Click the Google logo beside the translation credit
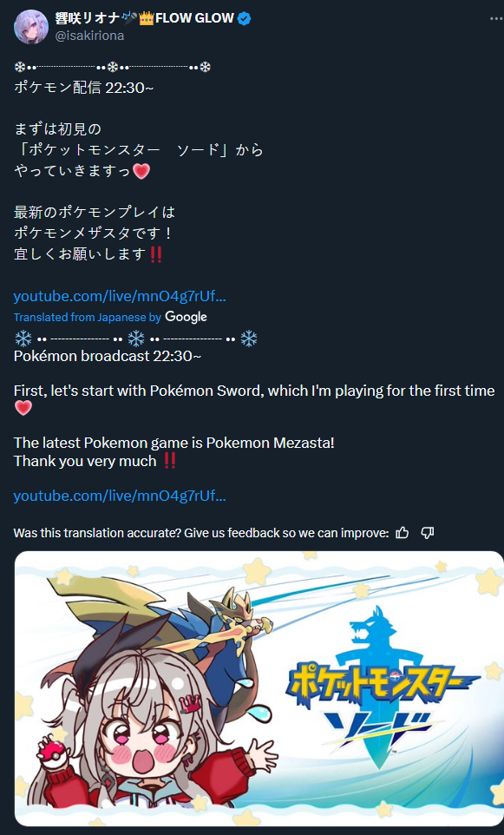The image size is (504, 835). [x=186, y=317]
